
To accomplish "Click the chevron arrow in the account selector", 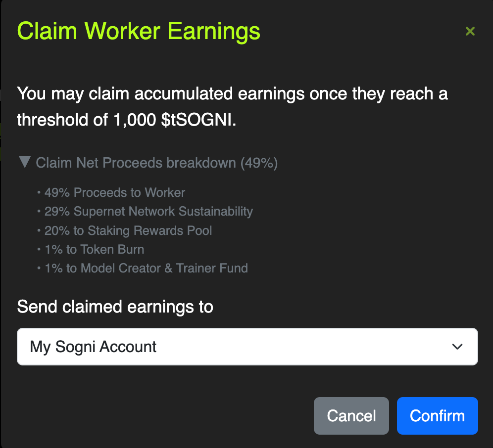I will 457,347.
